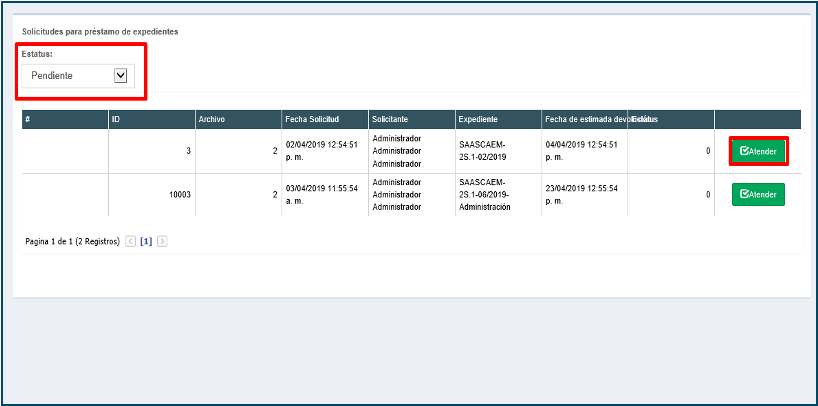Image resolution: width=818 pixels, height=406 pixels.
Task: Click the Solicitante column header
Action: tap(391, 119)
